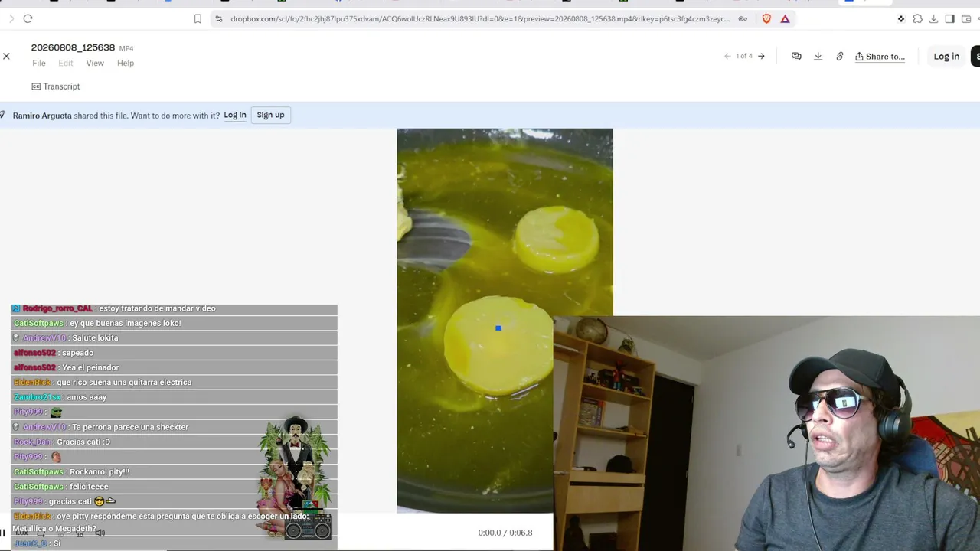
Task: Mute the video with the speaker icon
Action: pos(100,533)
